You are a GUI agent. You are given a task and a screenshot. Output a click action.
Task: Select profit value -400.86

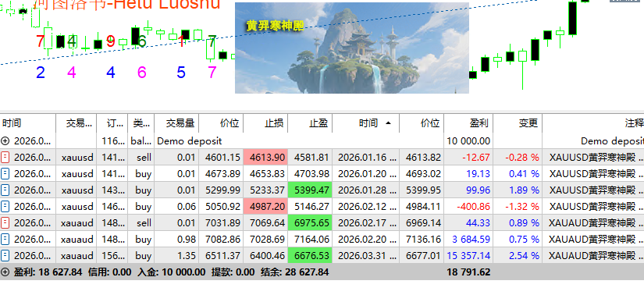(x=473, y=207)
